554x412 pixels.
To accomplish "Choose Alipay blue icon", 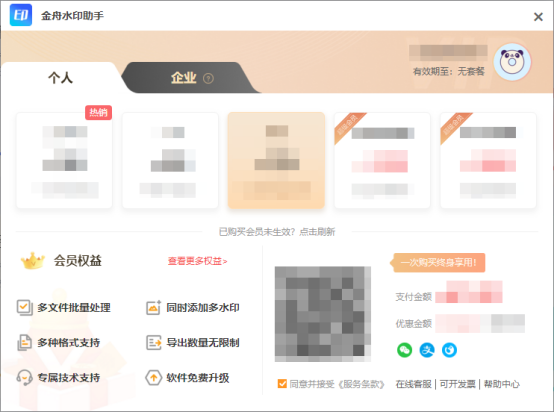I will (427, 350).
